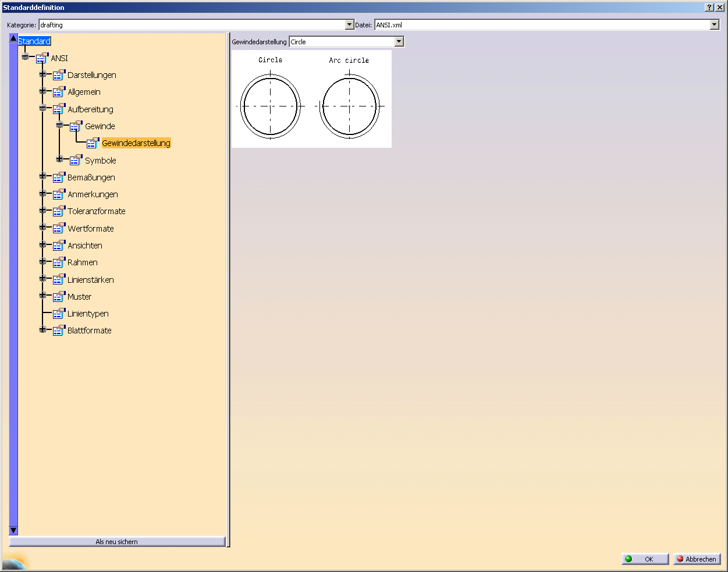This screenshot has height=572, width=728.
Task: Expand the Symbole tree node
Action: pos(59,159)
